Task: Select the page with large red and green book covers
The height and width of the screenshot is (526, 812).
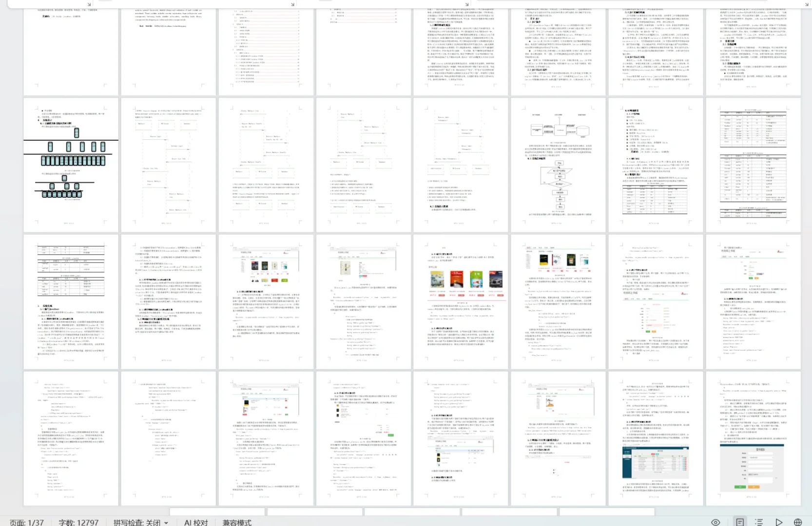Action: pos(461,302)
